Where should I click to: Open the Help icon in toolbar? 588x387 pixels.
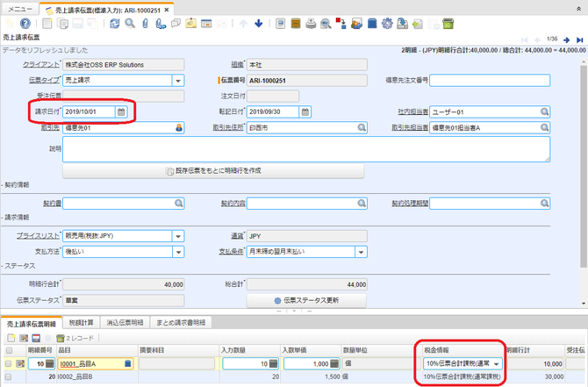coord(25,24)
